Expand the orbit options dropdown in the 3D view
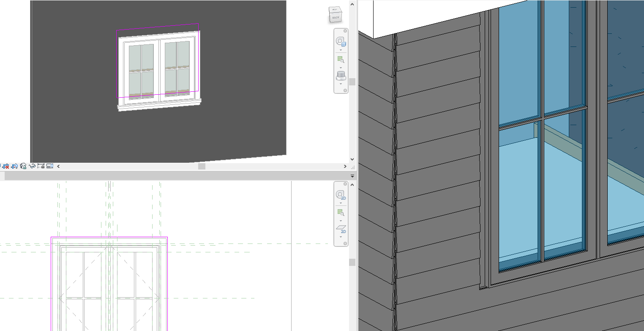Image resolution: width=644 pixels, height=331 pixels. point(341,84)
